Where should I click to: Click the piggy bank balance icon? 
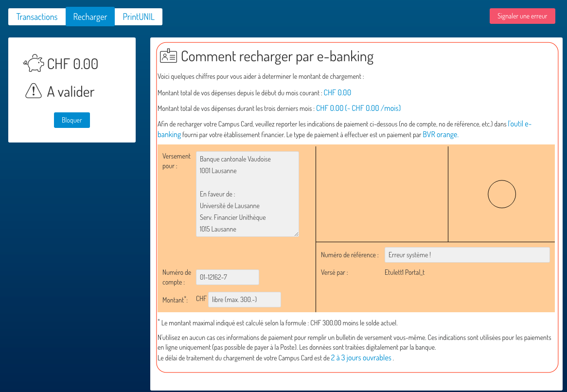coord(34,64)
